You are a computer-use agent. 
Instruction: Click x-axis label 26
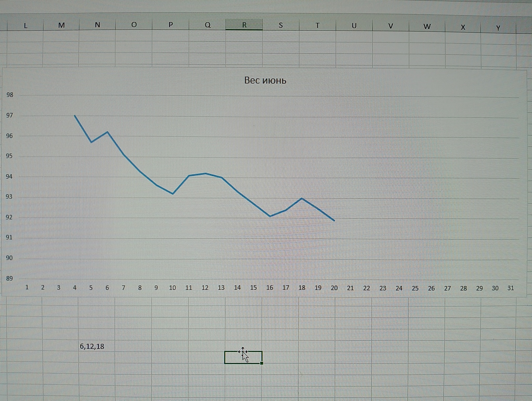click(431, 288)
